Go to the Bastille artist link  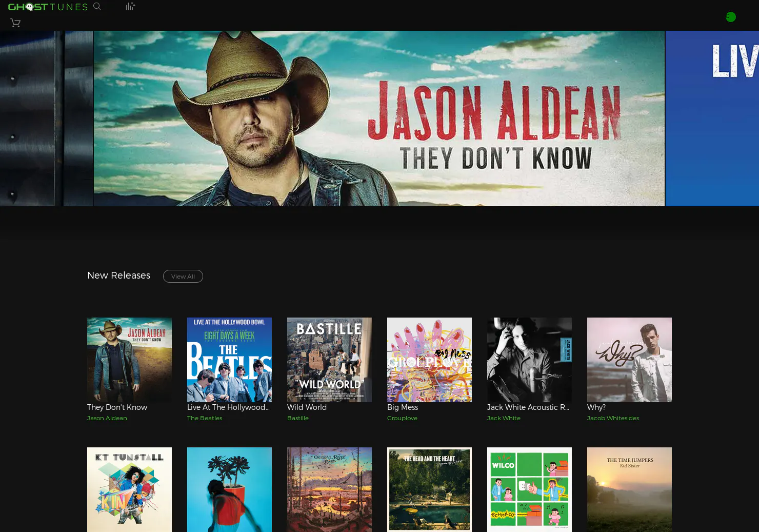298,418
